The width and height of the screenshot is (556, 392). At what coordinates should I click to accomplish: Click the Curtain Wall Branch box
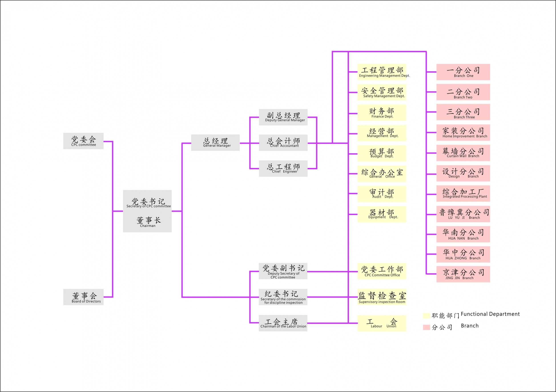463,153
